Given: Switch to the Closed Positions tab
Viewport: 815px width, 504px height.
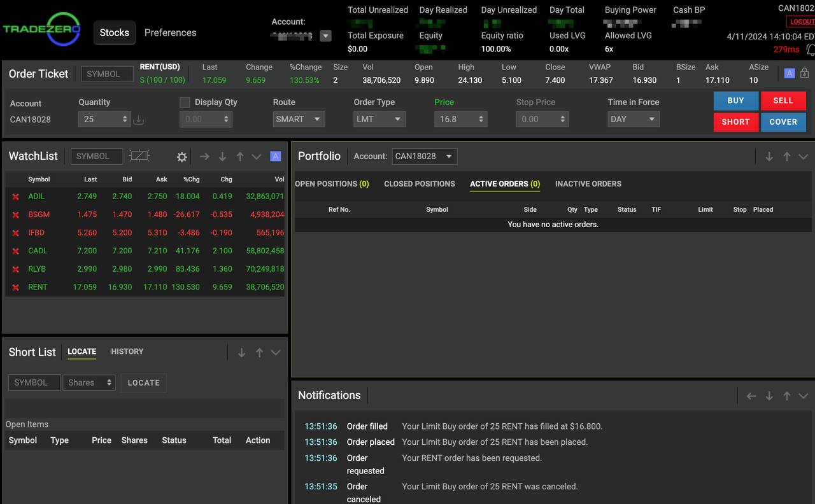Looking at the screenshot, I should (x=419, y=184).
